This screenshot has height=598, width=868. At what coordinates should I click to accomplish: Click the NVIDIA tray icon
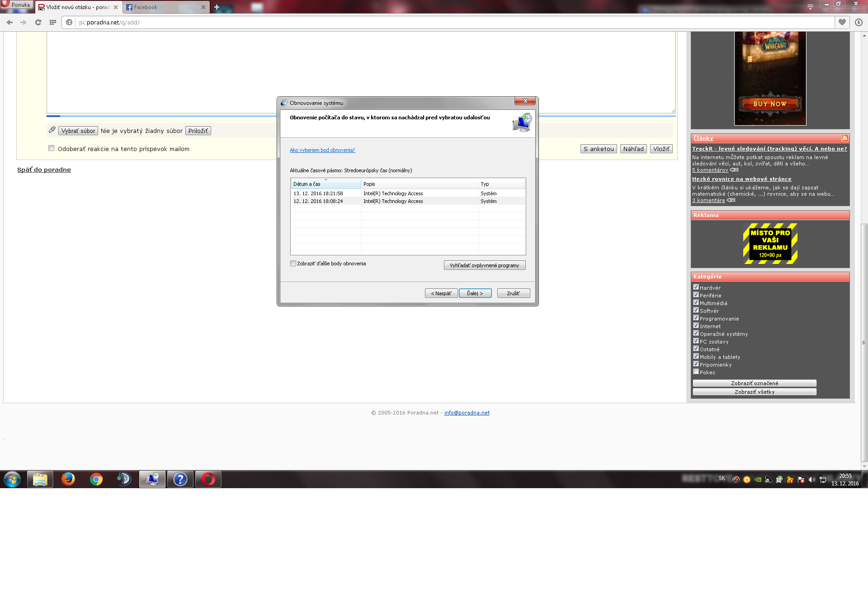(x=758, y=480)
